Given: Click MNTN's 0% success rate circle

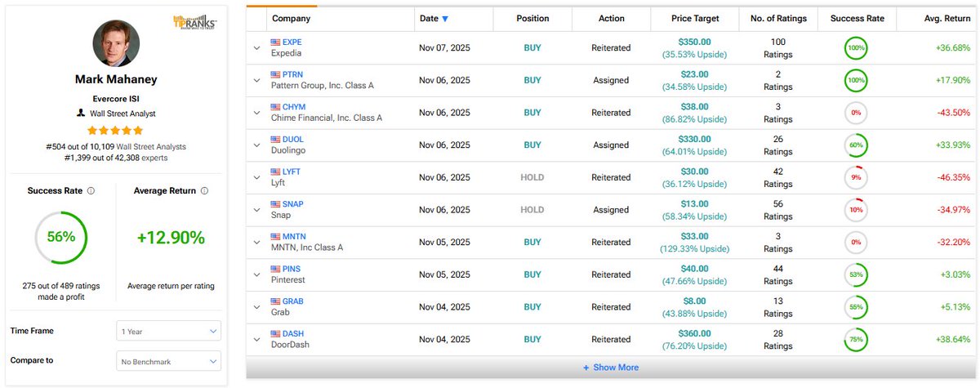Looking at the screenshot, I should (856, 243).
